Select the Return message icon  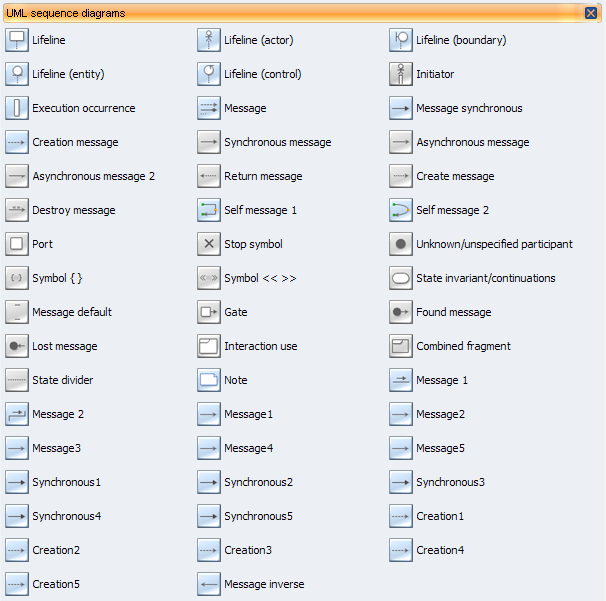point(209,176)
